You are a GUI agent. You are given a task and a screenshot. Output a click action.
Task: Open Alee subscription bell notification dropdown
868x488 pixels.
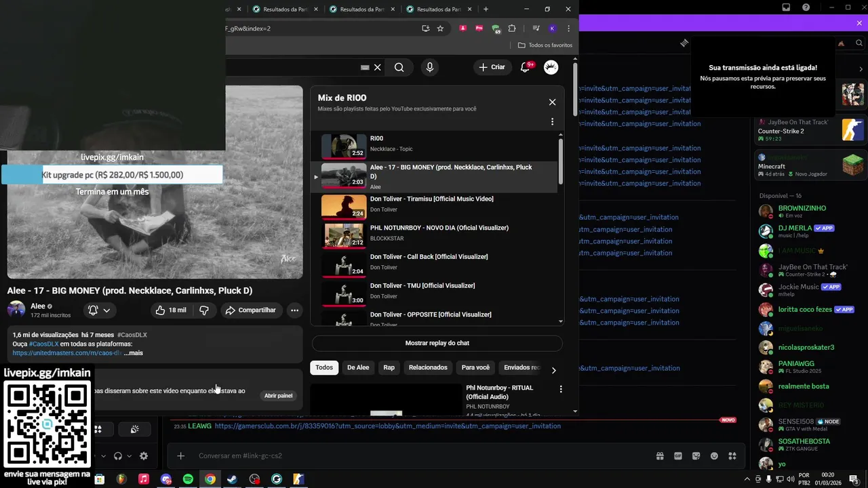tap(98, 310)
